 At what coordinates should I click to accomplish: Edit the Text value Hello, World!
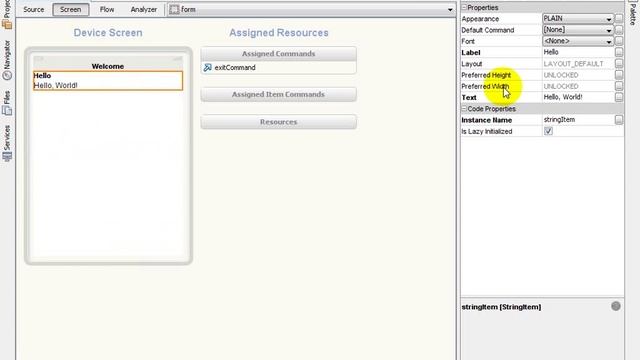point(578,97)
